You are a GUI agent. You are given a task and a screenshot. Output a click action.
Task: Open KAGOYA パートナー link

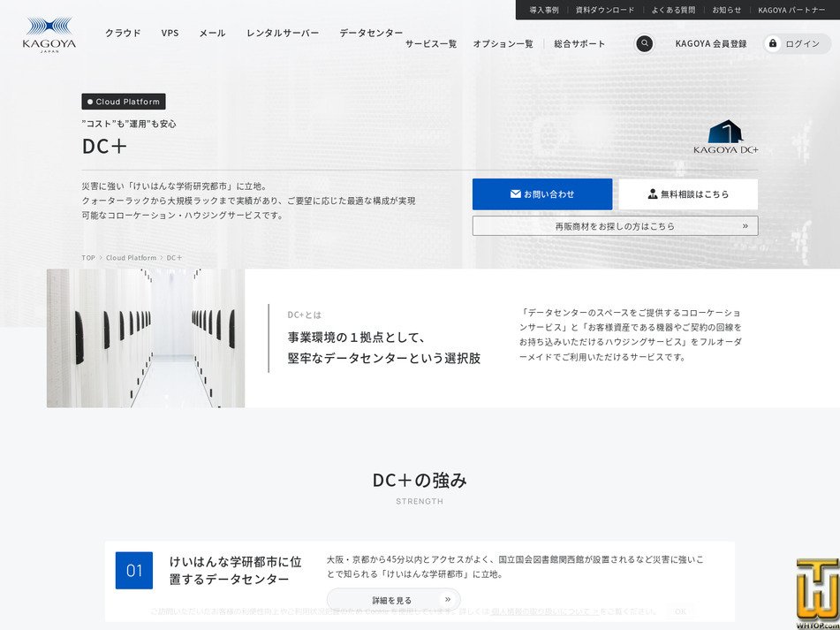(791, 10)
